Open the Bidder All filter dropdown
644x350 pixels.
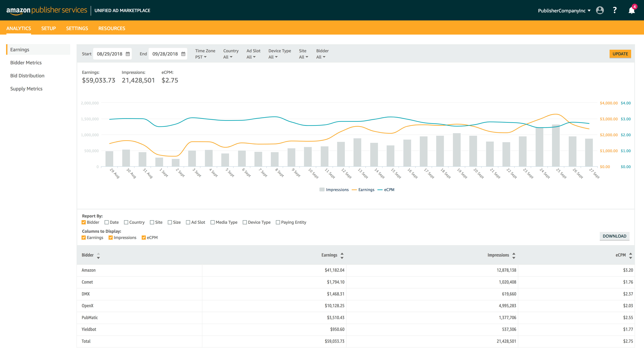pos(321,57)
